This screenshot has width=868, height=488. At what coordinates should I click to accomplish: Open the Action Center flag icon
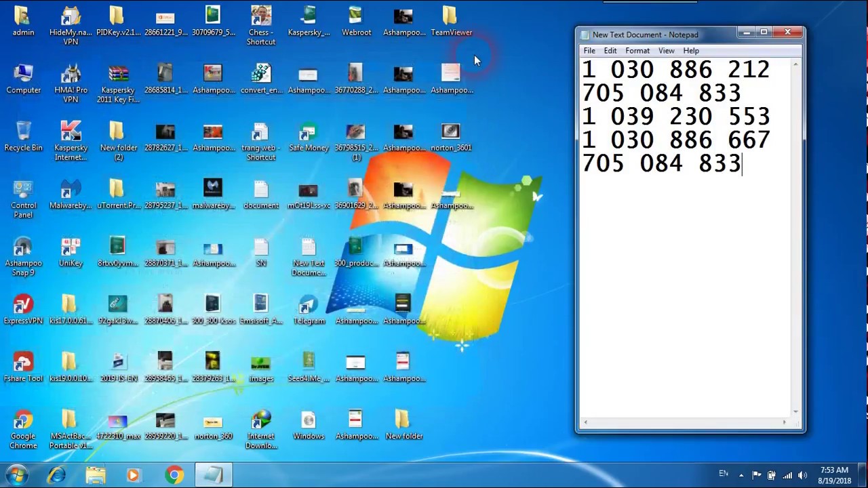pos(756,475)
